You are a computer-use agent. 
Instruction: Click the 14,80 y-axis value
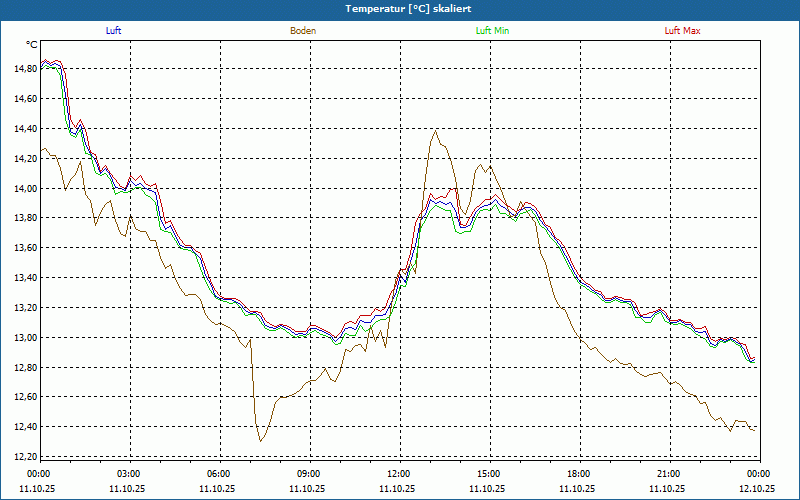[25, 69]
